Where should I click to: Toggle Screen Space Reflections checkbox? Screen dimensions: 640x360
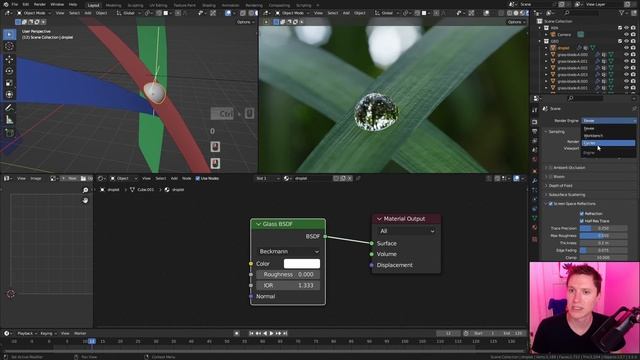tap(551, 204)
